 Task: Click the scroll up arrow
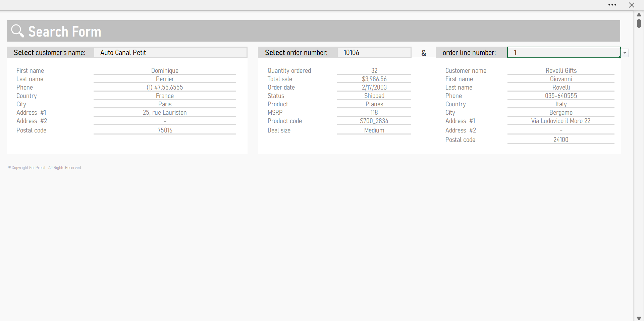point(639,15)
